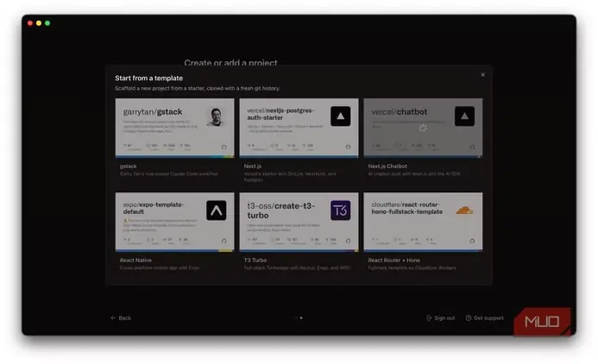Go back using the Back arrow link

click(121, 318)
